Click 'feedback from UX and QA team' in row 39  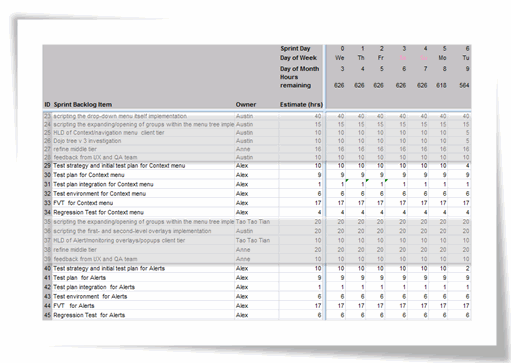(95, 259)
